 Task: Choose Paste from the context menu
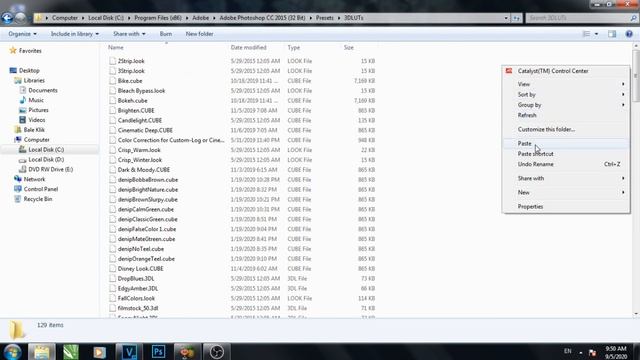tap(566, 144)
